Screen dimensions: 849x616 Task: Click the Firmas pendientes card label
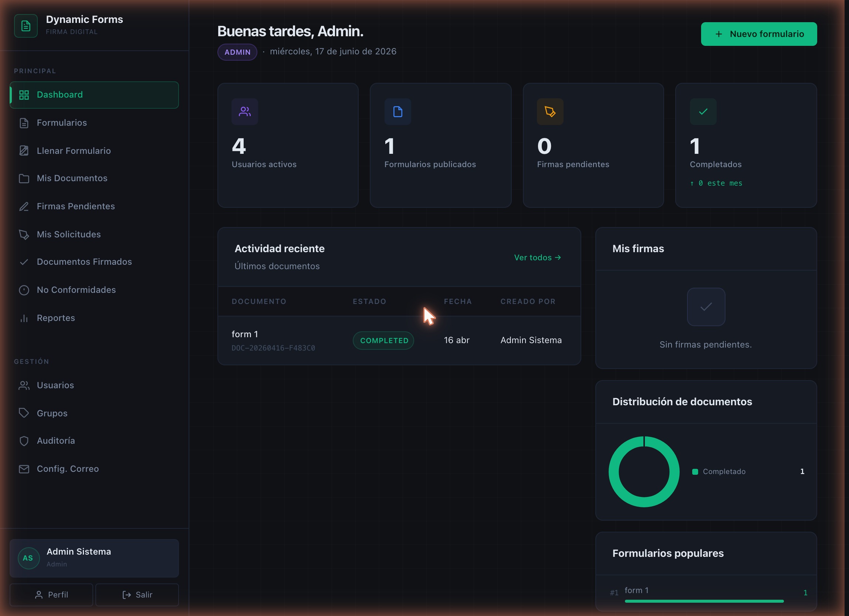pos(573,164)
